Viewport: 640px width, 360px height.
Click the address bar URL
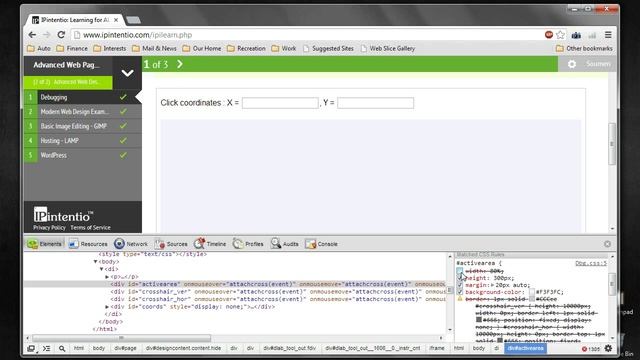pos(138,35)
